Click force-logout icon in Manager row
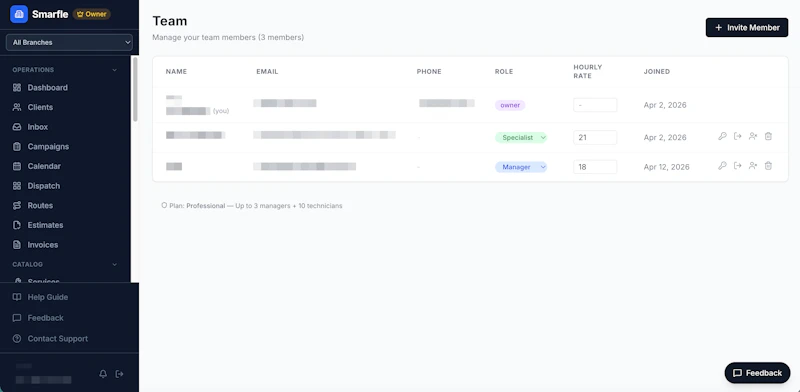The width and height of the screenshot is (800, 392). tap(737, 166)
